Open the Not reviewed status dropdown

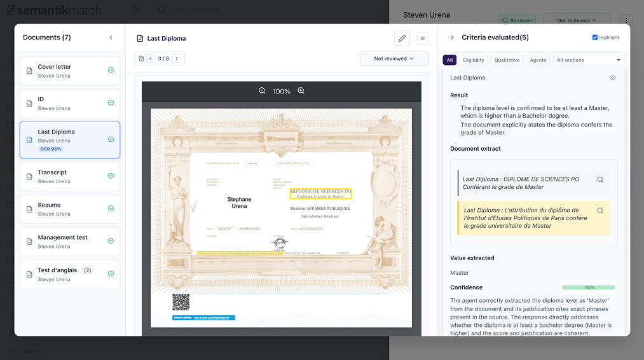pyautogui.click(x=394, y=59)
